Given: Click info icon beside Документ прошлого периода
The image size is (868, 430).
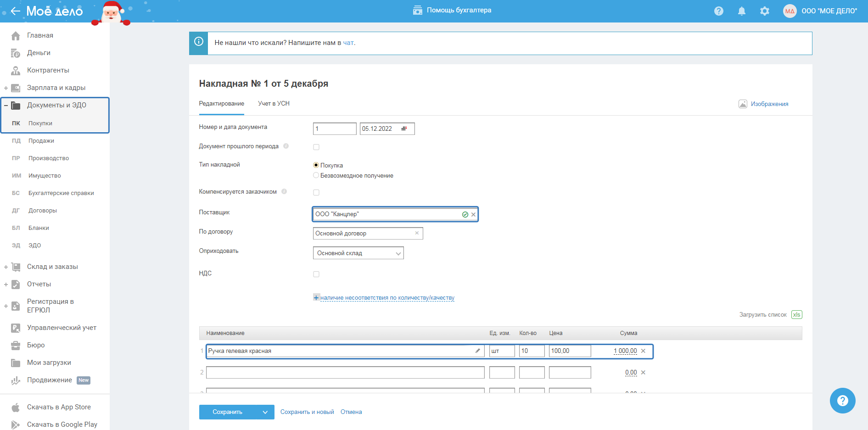Looking at the screenshot, I should coord(286,146).
